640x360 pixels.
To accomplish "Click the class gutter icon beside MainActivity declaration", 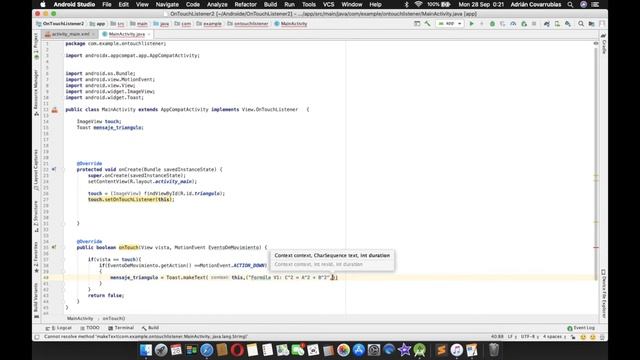I will (54, 110).
